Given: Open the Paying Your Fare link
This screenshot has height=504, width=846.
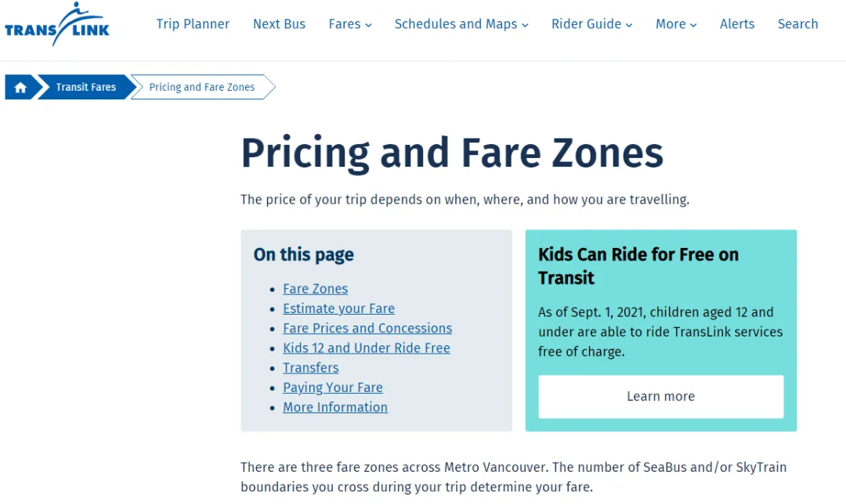Looking at the screenshot, I should coord(333,387).
